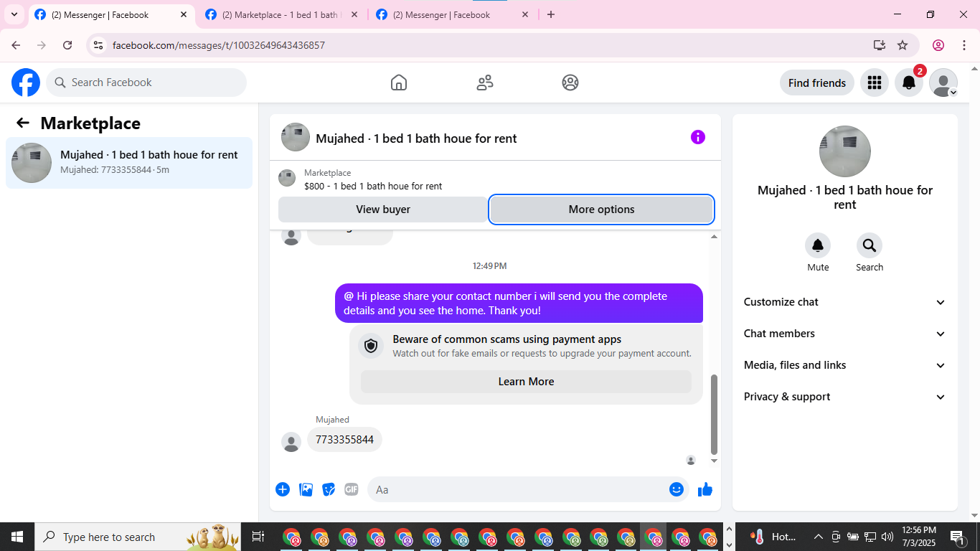The image size is (980, 551).
Task: Switch to the third Messenger browser tab
Action: 452,15
